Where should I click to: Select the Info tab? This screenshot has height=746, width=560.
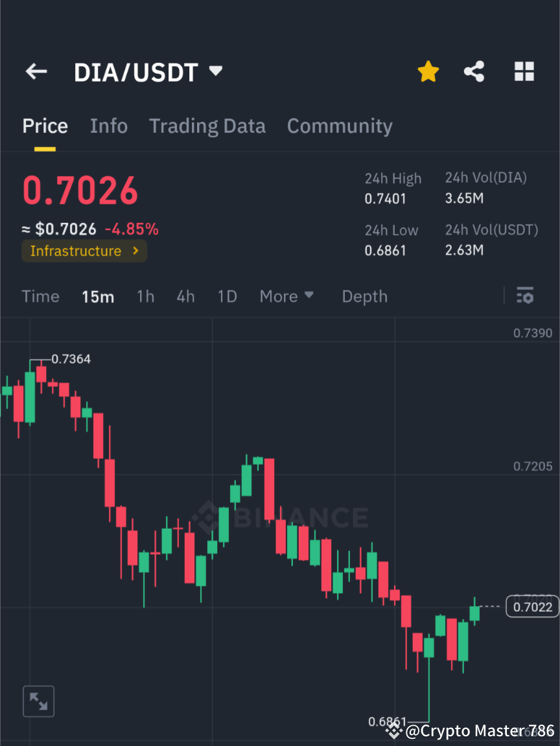pyautogui.click(x=109, y=126)
